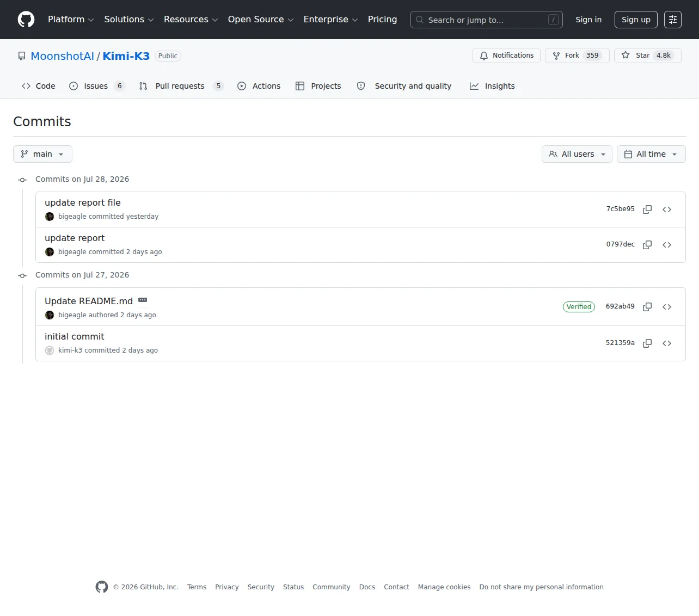Click kimi-k3 avatar on initial commit
The width and height of the screenshot is (699, 616).
point(50,350)
